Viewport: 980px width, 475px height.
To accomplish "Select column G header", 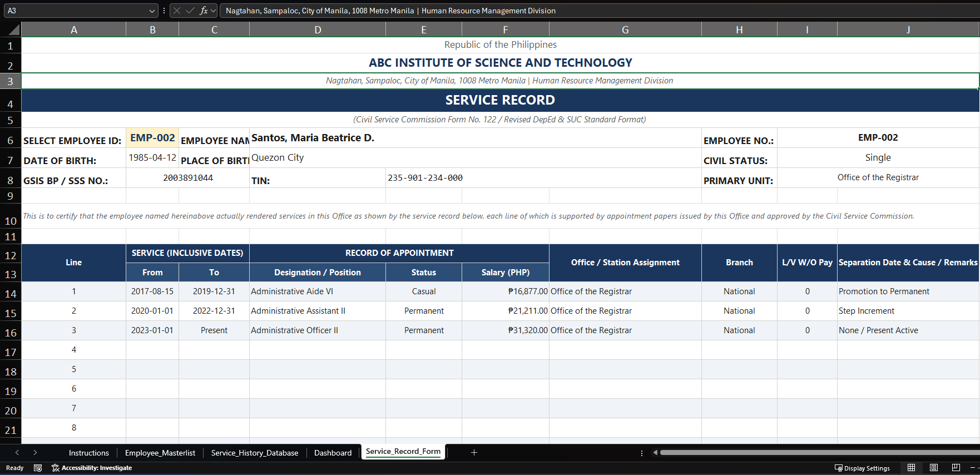I will tap(625, 29).
